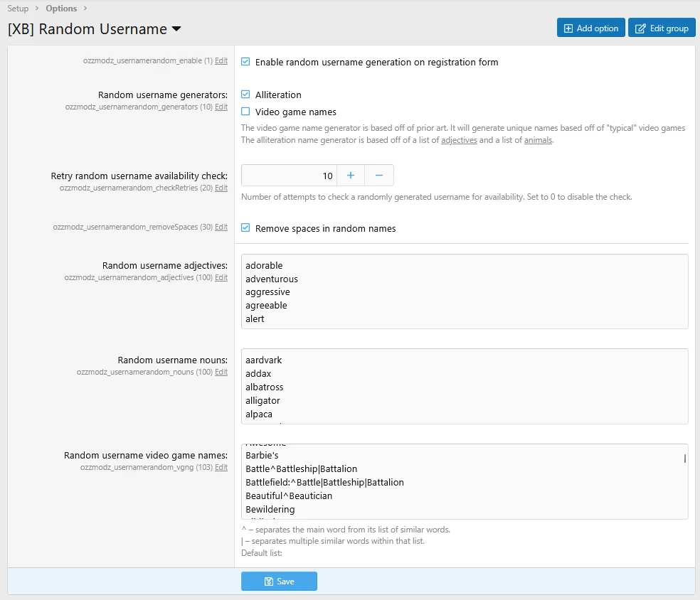Edit the ozzmodz_usernamerandom_vgng option
Screen dimensions: 700x600
click(221, 468)
